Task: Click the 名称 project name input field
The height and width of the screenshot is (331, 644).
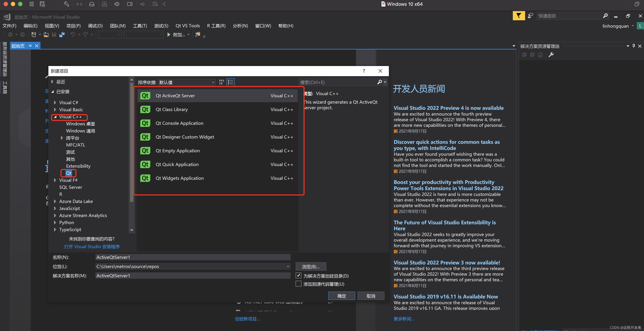Action: click(193, 257)
